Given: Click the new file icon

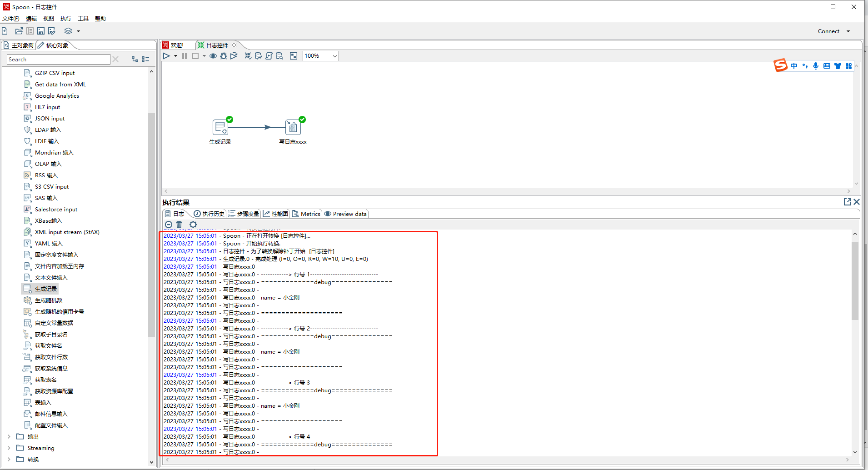Looking at the screenshot, I should click(x=5, y=31).
